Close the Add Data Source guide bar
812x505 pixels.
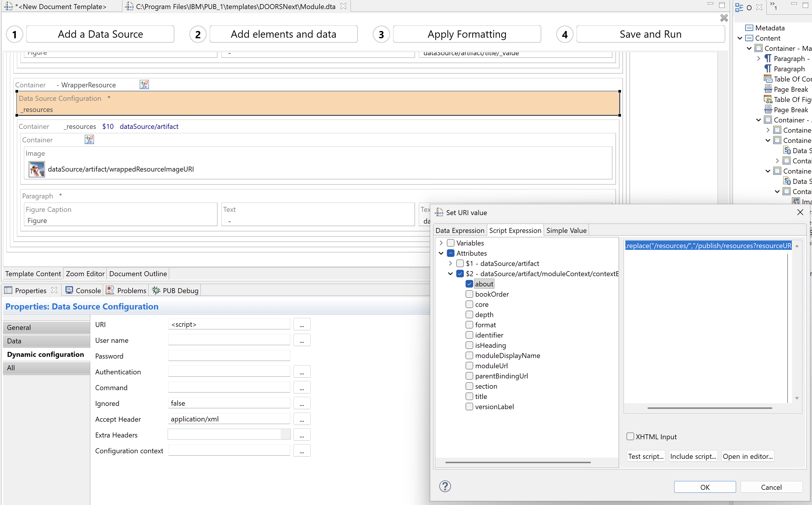click(724, 18)
